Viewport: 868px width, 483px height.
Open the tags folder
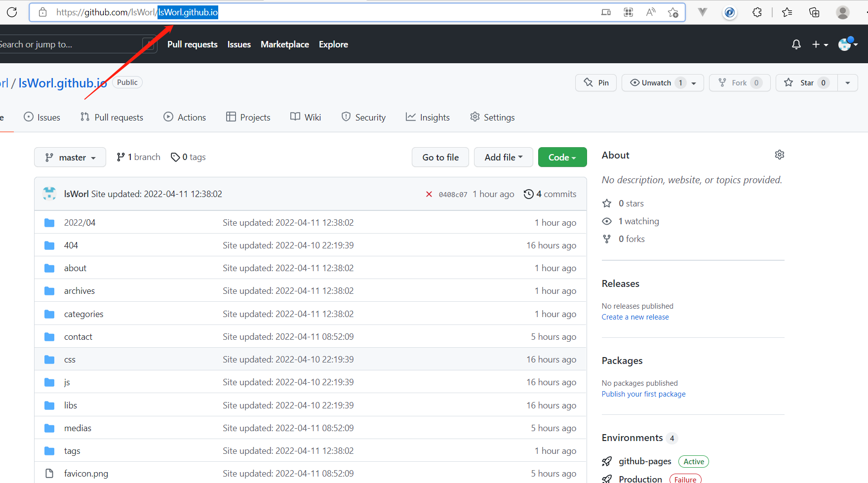tap(72, 451)
